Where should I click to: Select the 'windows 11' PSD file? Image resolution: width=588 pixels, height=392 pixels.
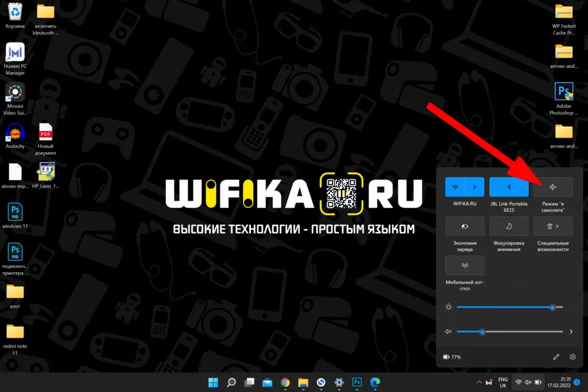tap(15, 216)
